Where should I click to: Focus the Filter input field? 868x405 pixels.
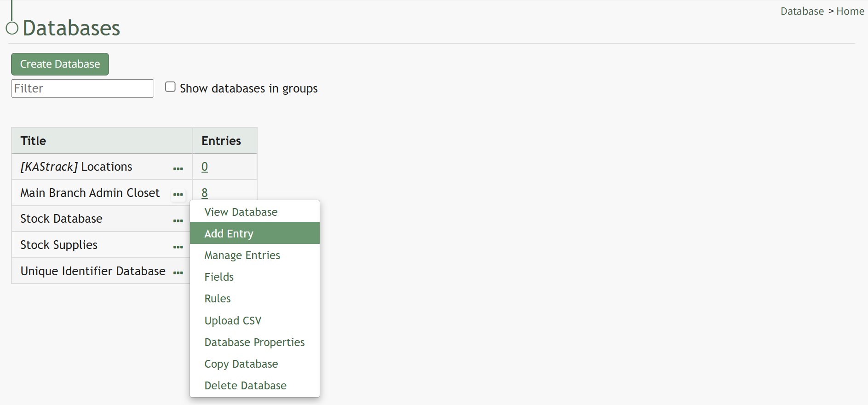82,88
